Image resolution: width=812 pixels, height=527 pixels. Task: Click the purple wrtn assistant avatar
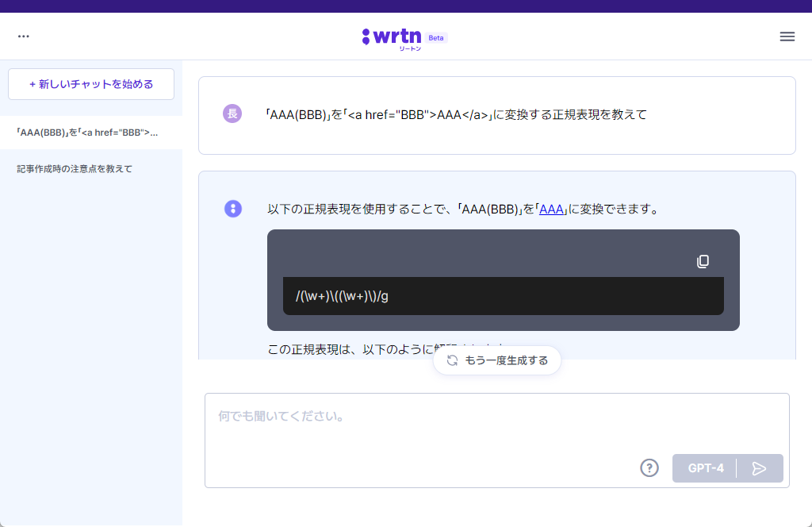tap(232, 208)
